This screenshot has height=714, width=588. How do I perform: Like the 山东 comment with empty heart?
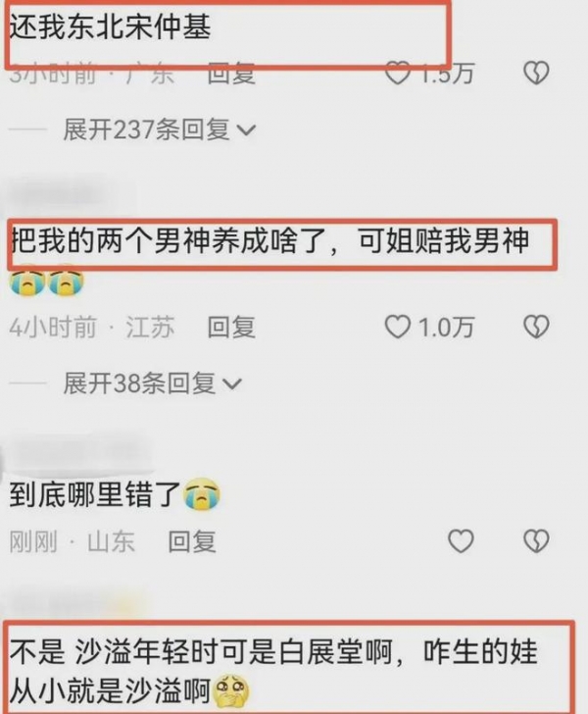[461, 541]
